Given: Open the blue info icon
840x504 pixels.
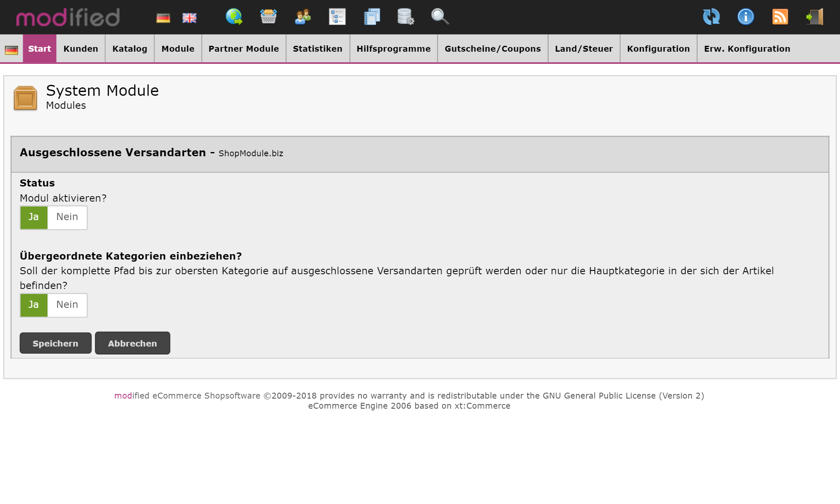Looking at the screenshot, I should (x=746, y=17).
